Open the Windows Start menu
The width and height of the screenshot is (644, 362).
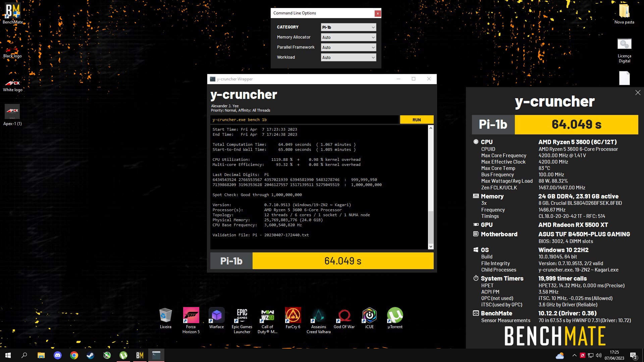click(8, 355)
